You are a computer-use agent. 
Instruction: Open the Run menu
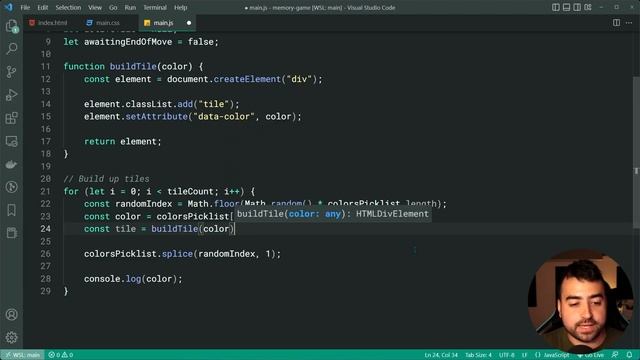click(x=130, y=7)
